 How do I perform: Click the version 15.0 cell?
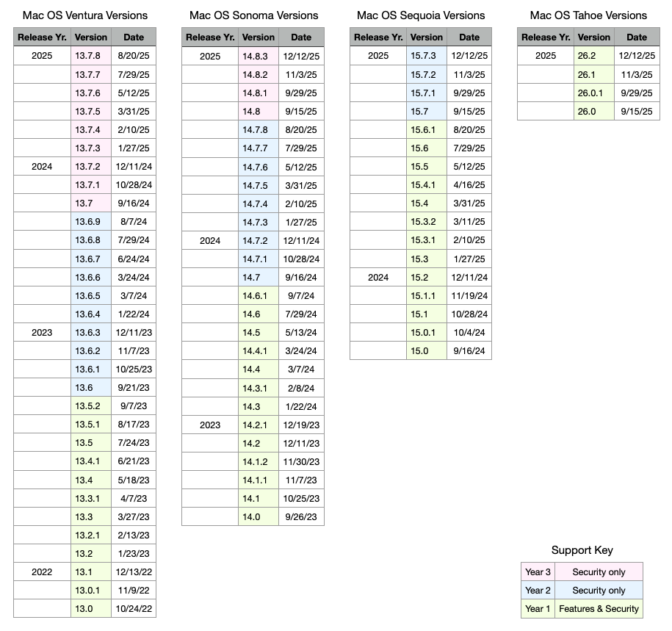pyautogui.click(x=427, y=350)
